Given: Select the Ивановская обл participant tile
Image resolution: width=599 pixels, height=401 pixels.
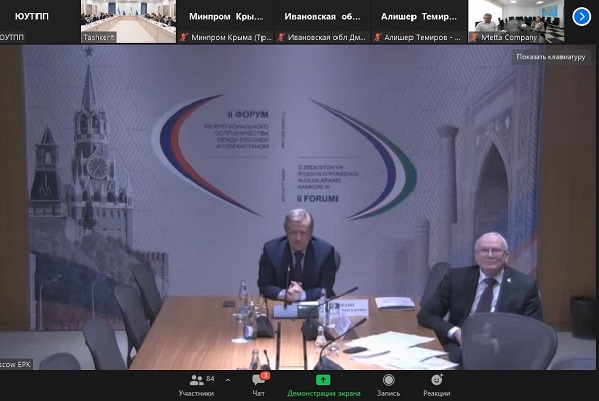Looking at the screenshot, I should pyautogui.click(x=322, y=21).
